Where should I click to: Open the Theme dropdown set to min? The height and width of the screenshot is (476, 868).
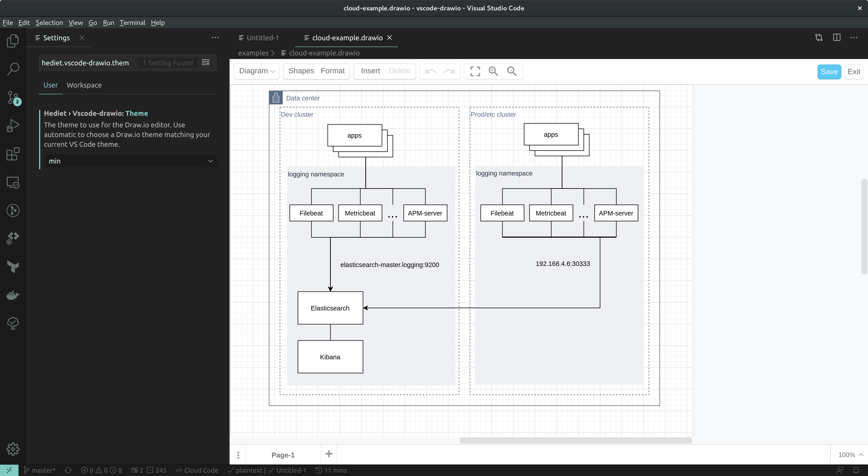(x=130, y=161)
